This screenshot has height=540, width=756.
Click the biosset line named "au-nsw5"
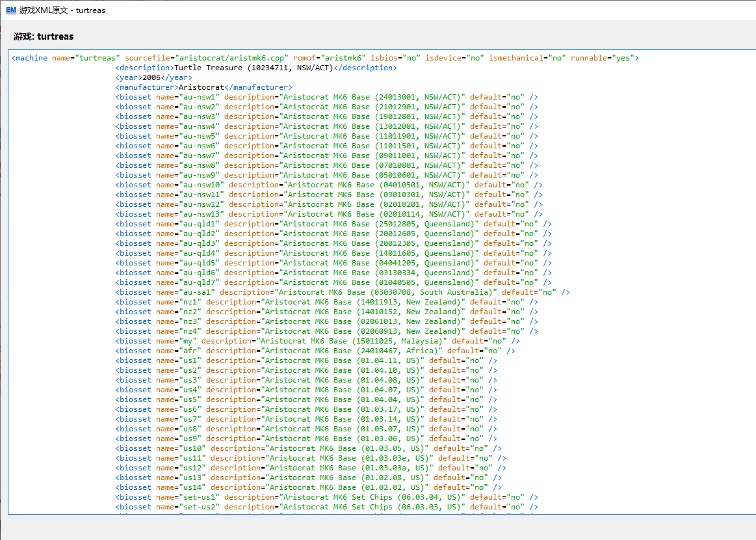[x=327, y=136]
